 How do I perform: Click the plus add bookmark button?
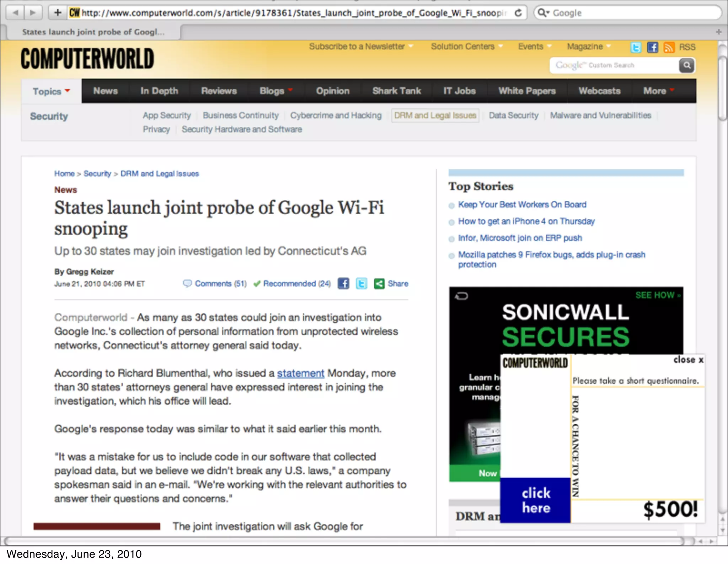[x=58, y=13]
